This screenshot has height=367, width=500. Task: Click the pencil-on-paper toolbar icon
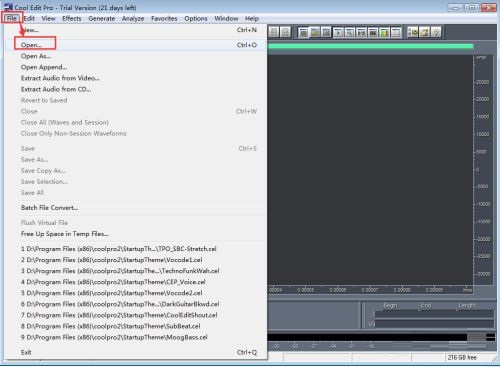pos(425,32)
